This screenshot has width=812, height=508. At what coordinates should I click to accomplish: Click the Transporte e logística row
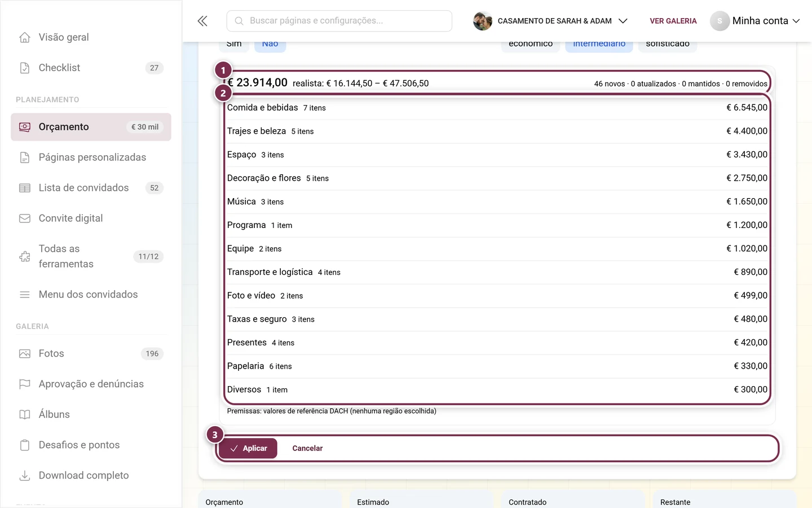[x=497, y=272]
